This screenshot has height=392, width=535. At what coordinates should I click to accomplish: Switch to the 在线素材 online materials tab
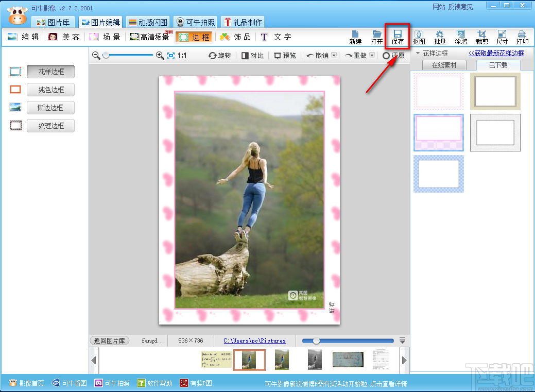pos(444,65)
